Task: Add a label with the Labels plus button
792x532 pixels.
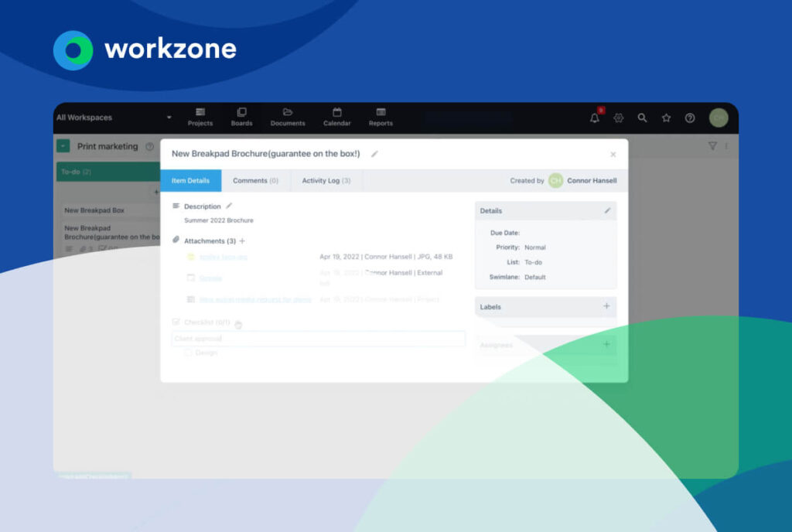Action: tap(606, 306)
